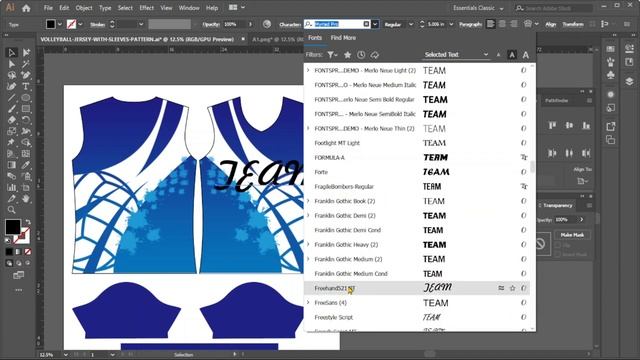Show recently added fonts
Screen dimensions: 640x360
pos(361,54)
